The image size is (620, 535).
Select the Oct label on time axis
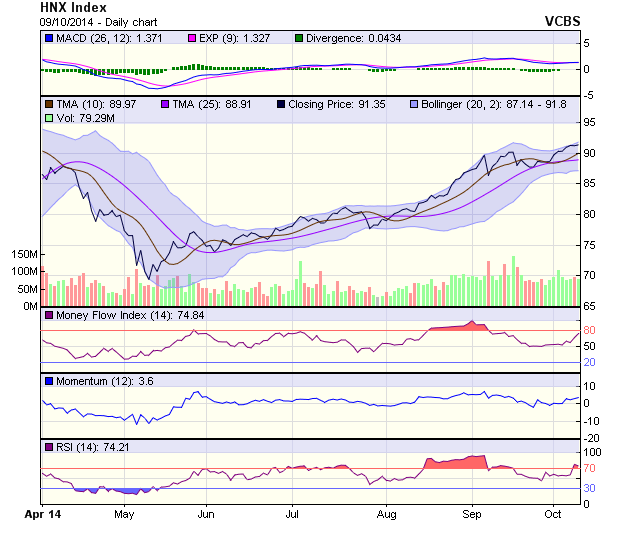[553, 513]
